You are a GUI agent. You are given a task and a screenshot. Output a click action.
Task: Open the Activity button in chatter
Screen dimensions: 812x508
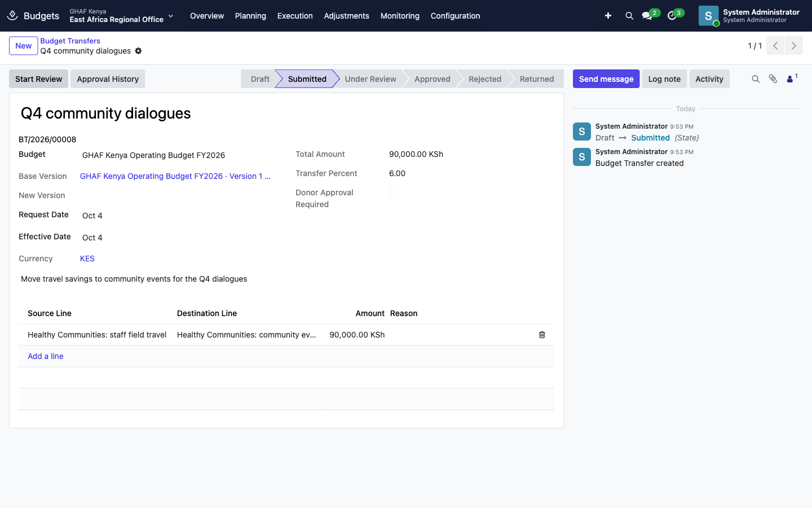click(709, 79)
